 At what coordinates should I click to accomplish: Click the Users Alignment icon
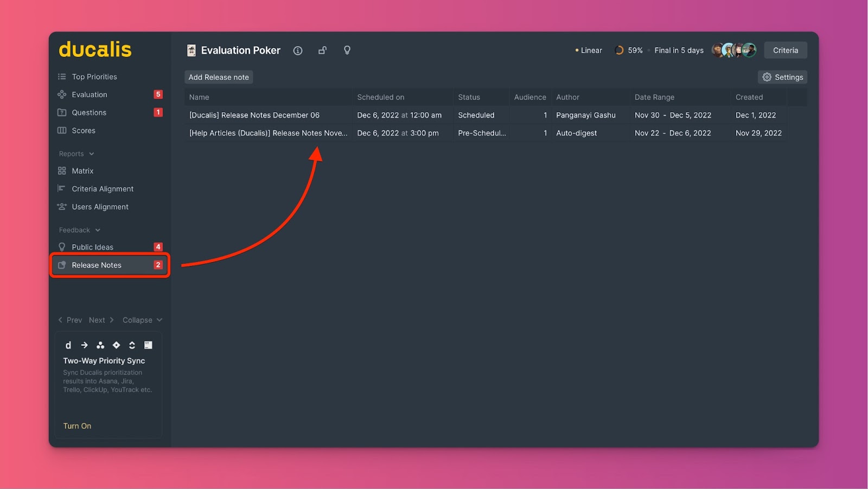click(62, 207)
